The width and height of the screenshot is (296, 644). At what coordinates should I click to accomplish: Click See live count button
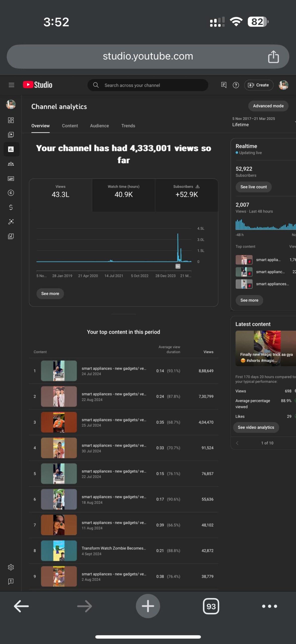tap(254, 187)
